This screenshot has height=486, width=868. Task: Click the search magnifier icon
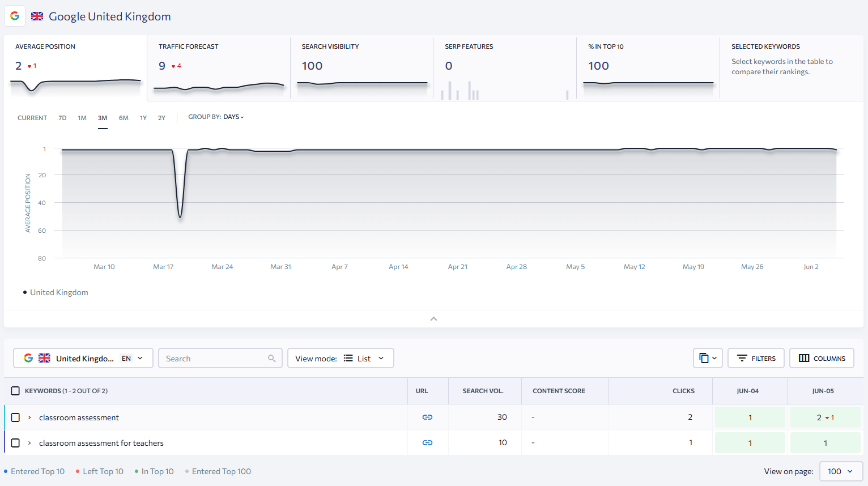[271, 359]
